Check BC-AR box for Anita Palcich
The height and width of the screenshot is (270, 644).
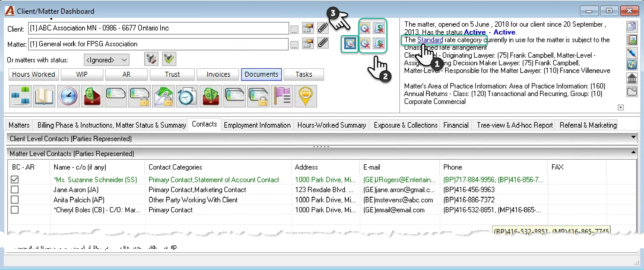point(15,200)
